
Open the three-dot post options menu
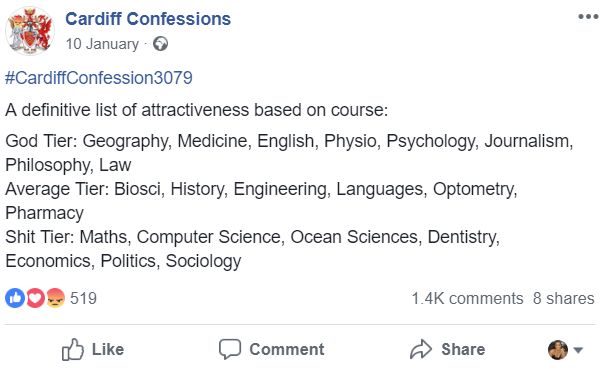click(x=588, y=17)
